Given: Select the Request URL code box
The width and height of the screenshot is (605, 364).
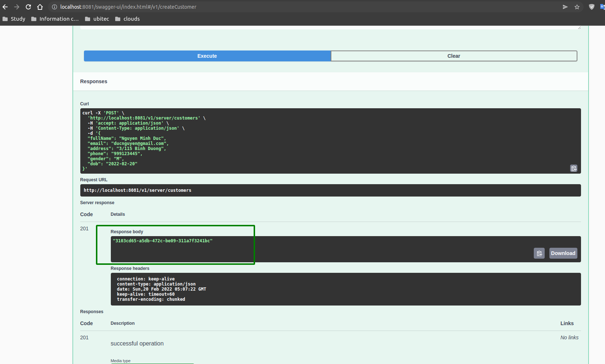Looking at the screenshot, I should pyautogui.click(x=330, y=190).
